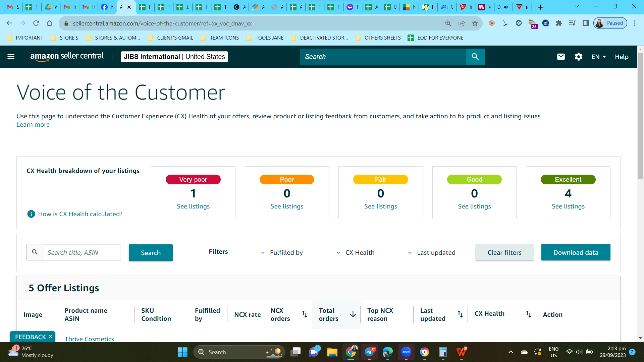Open the browser side panel icon

pos(586,23)
